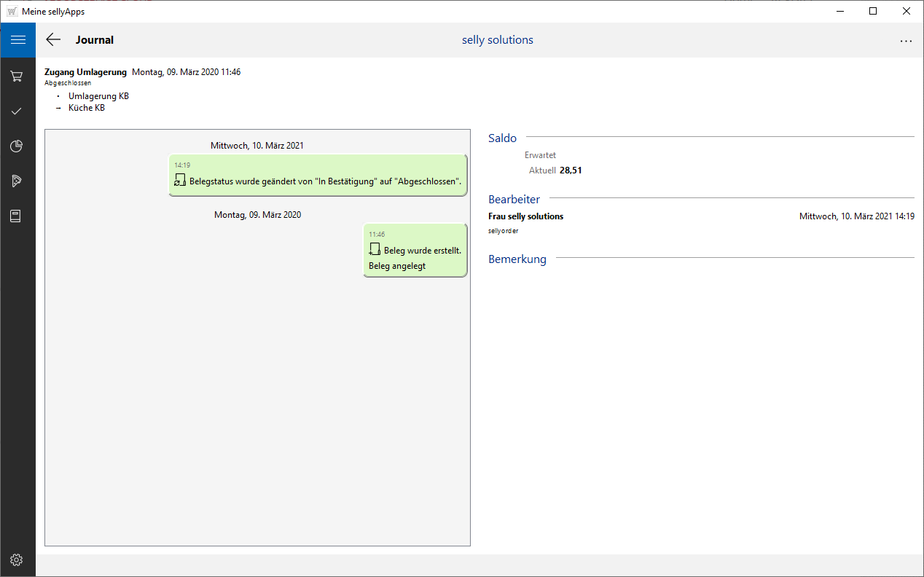Select the 'Belegstatus wurde geändert' message bubble
The height and width of the screenshot is (577, 924).
318,175
